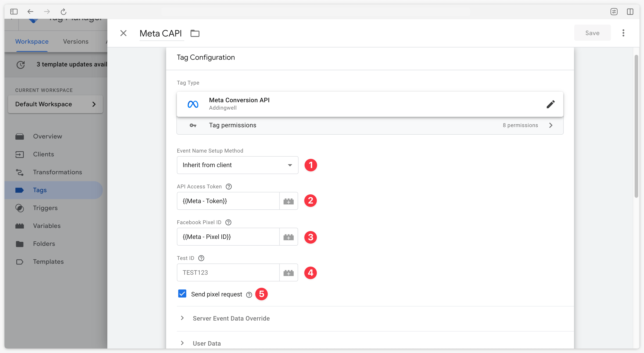Click the Variables sidebar icon

coord(19,226)
